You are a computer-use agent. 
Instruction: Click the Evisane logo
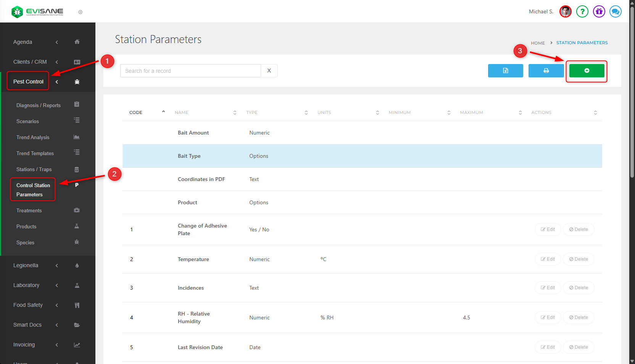[37, 12]
